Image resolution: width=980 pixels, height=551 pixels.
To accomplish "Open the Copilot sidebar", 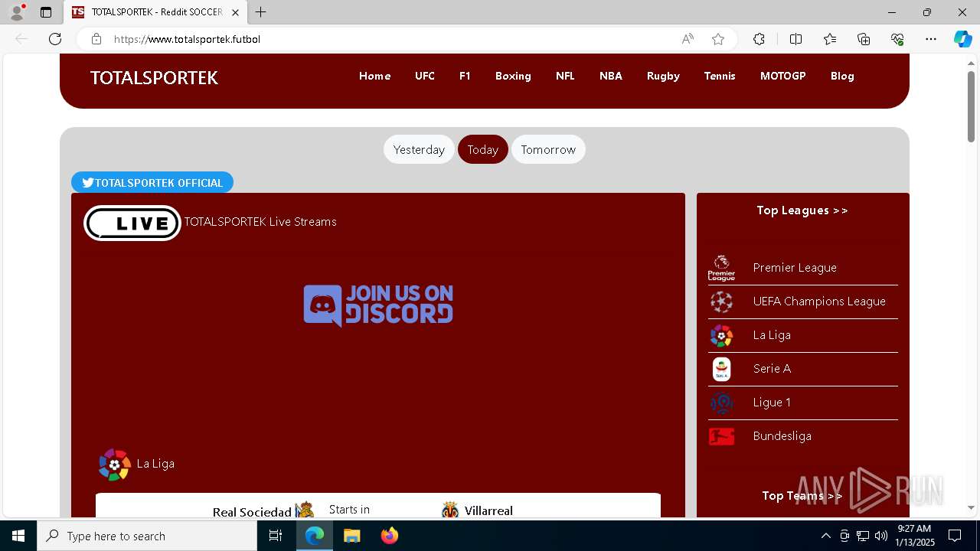I will (x=963, y=39).
